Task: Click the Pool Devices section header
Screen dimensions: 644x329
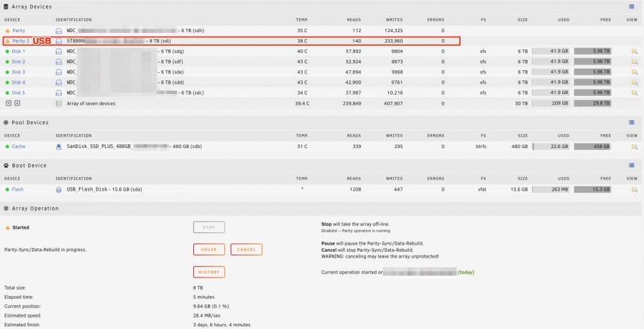Action: pos(30,122)
